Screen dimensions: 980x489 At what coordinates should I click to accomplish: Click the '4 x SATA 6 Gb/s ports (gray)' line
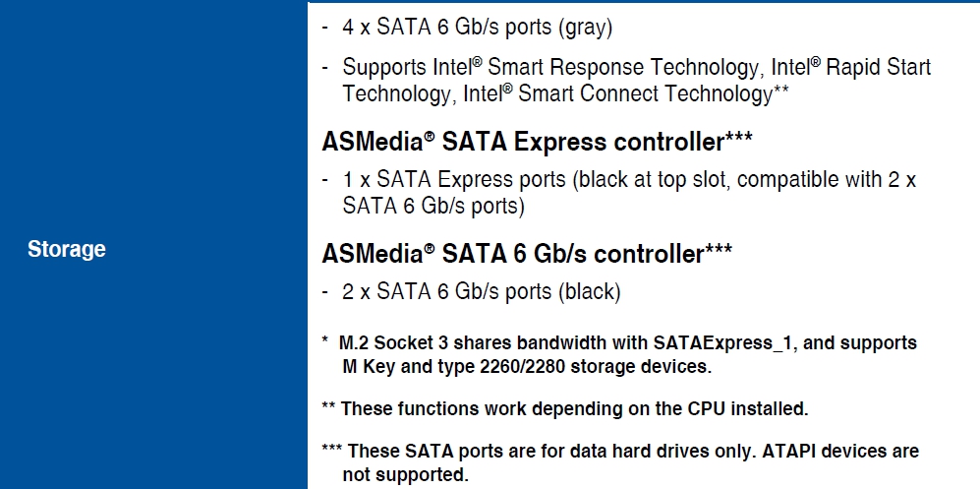point(478,28)
